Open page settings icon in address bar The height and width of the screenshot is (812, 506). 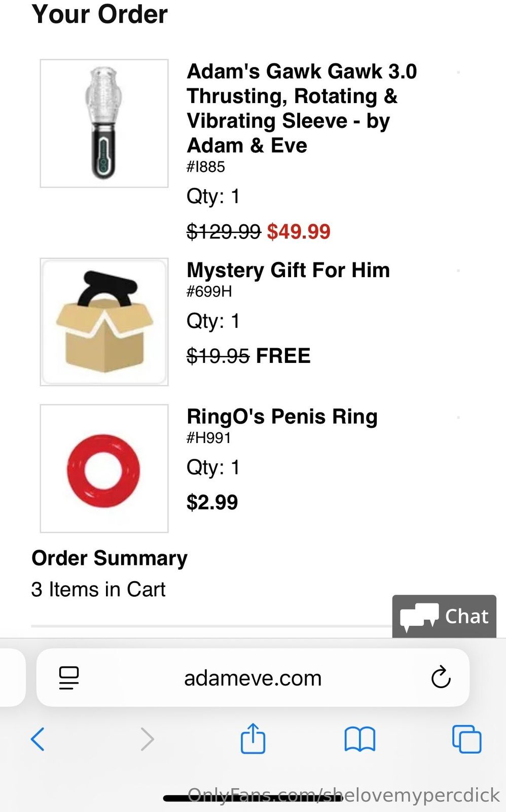point(69,678)
